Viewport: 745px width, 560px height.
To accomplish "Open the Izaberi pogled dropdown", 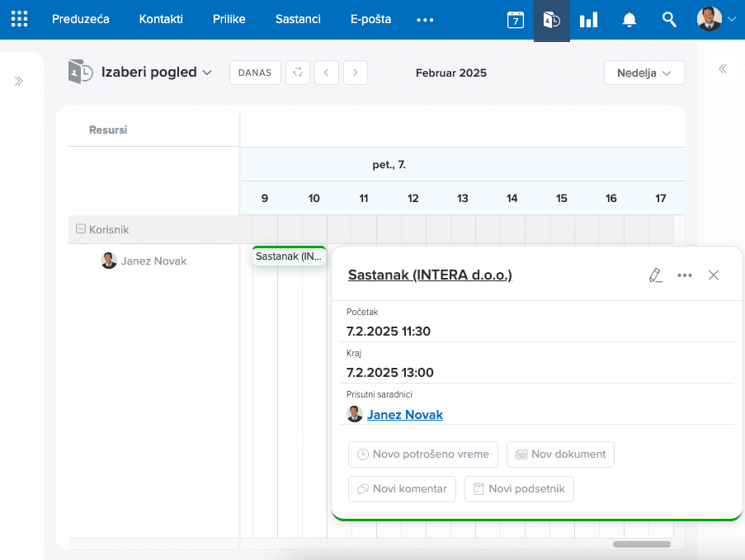I will pyautogui.click(x=156, y=73).
